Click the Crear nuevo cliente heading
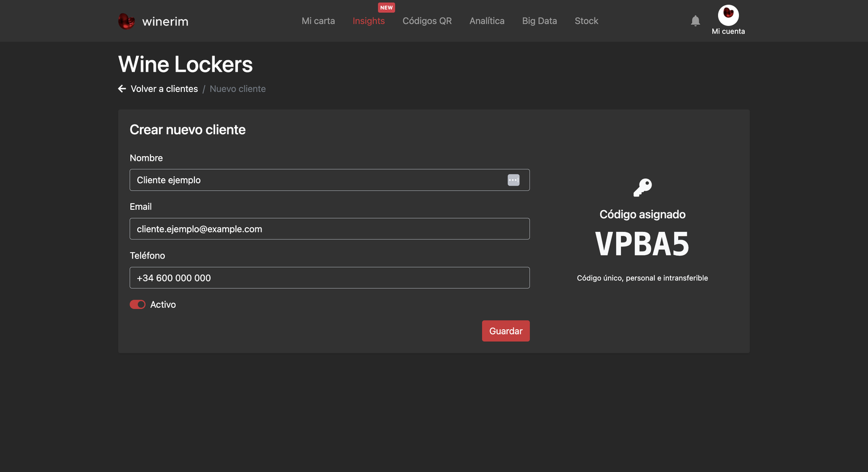The height and width of the screenshot is (472, 868). pyautogui.click(x=187, y=130)
